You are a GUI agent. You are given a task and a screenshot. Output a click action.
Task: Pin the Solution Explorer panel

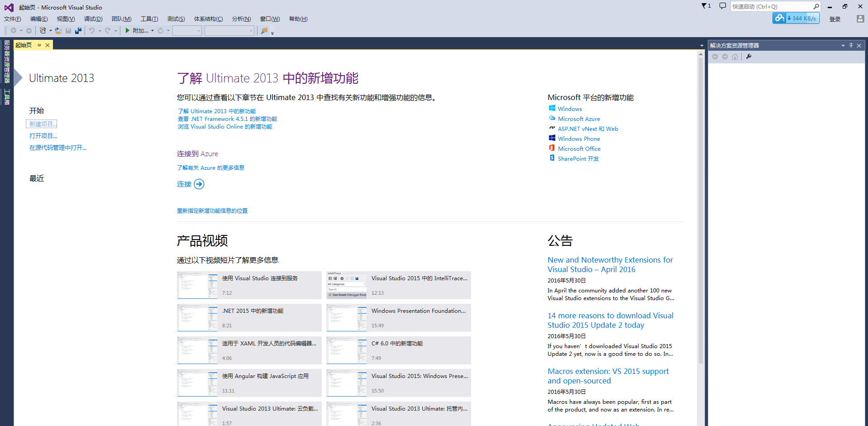click(851, 45)
